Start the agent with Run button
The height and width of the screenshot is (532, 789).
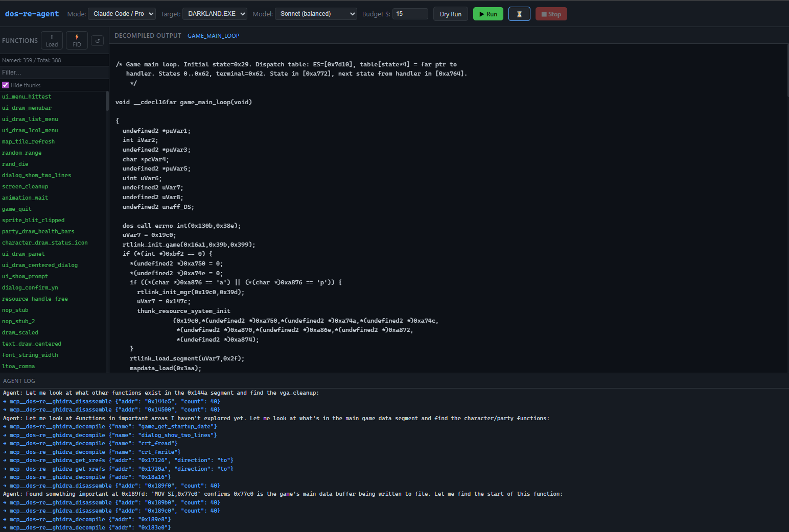pyautogui.click(x=488, y=14)
